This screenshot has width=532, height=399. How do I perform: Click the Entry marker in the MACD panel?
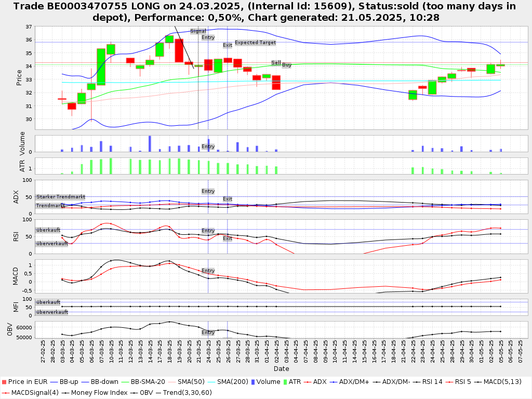[x=208, y=271]
